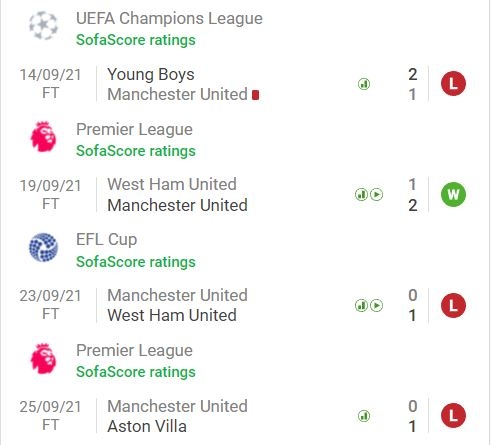This screenshot has width=492, height=445.
Task: Click the red L badge for Aston Villa match
Action: tap(453, 416)
